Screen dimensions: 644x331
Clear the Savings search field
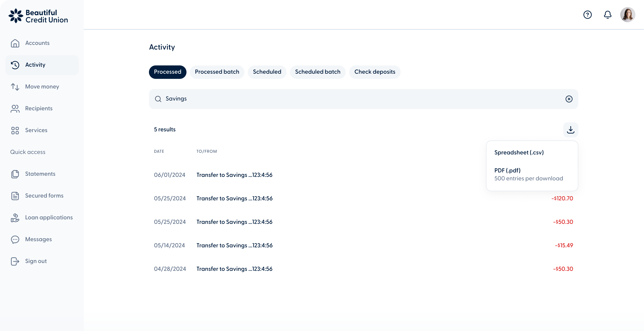(x=569, y=99)
